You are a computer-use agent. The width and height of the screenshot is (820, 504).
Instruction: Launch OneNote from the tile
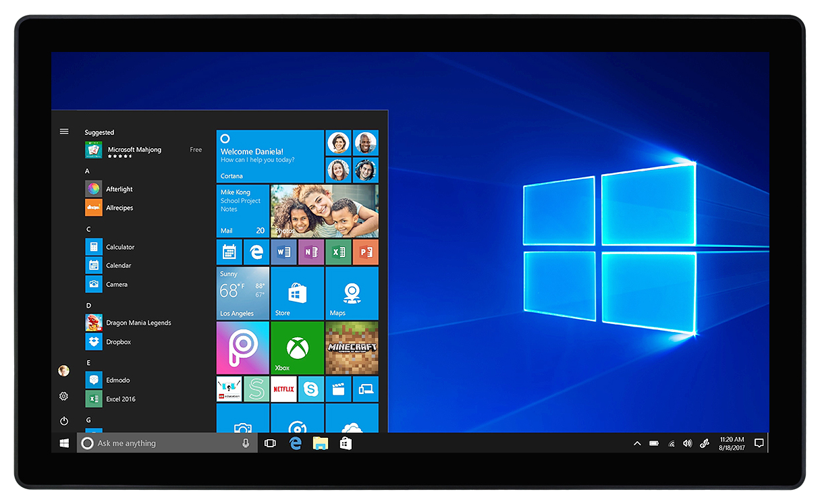[x=311, y=252]
